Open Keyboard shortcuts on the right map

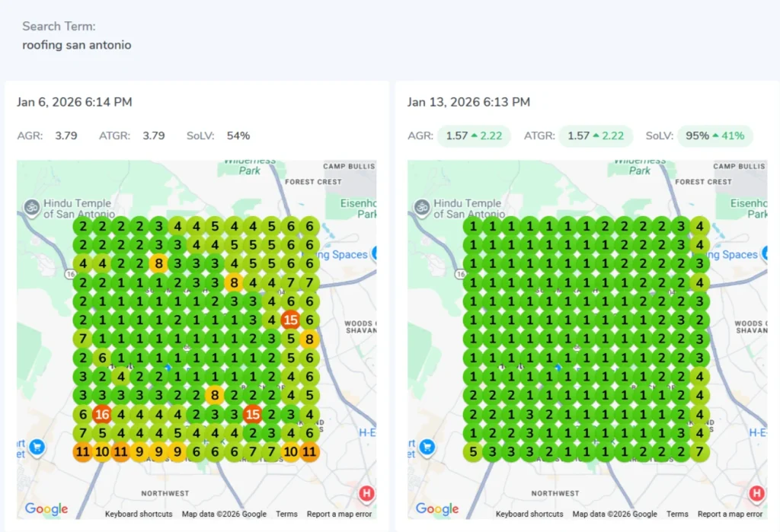point(529,514)
